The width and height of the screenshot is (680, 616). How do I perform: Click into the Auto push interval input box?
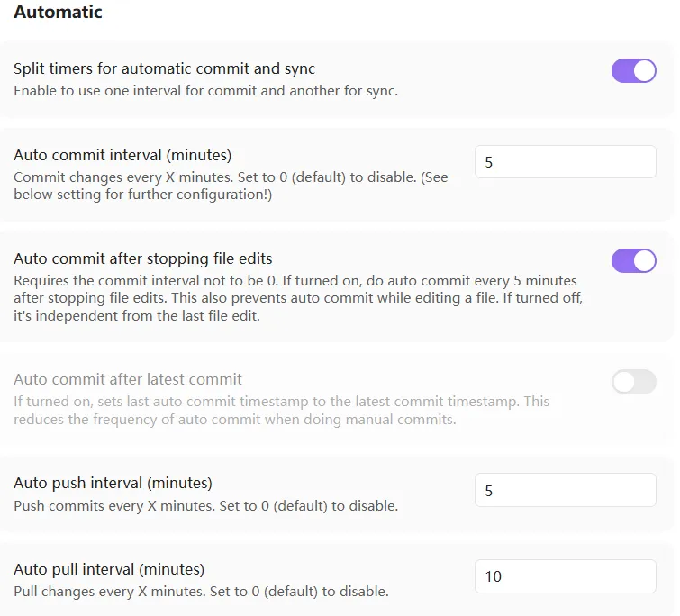(566, 490)
